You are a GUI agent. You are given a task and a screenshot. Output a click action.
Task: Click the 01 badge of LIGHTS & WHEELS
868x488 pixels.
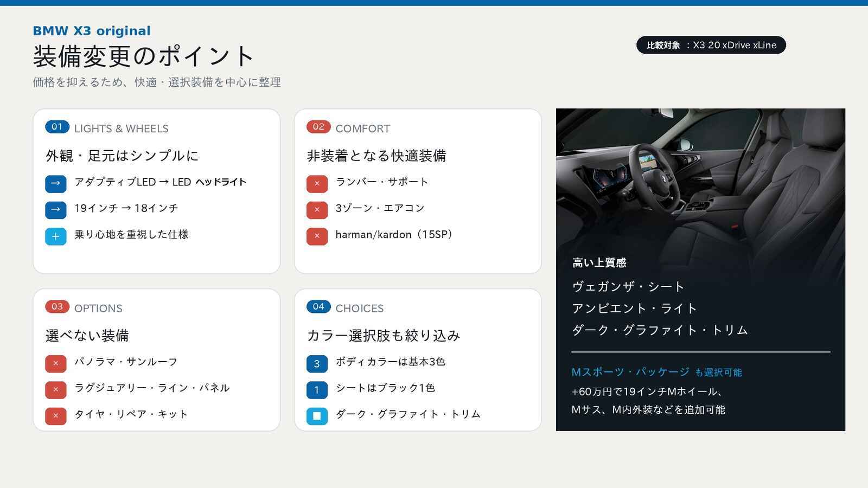[x=57, y=127]
